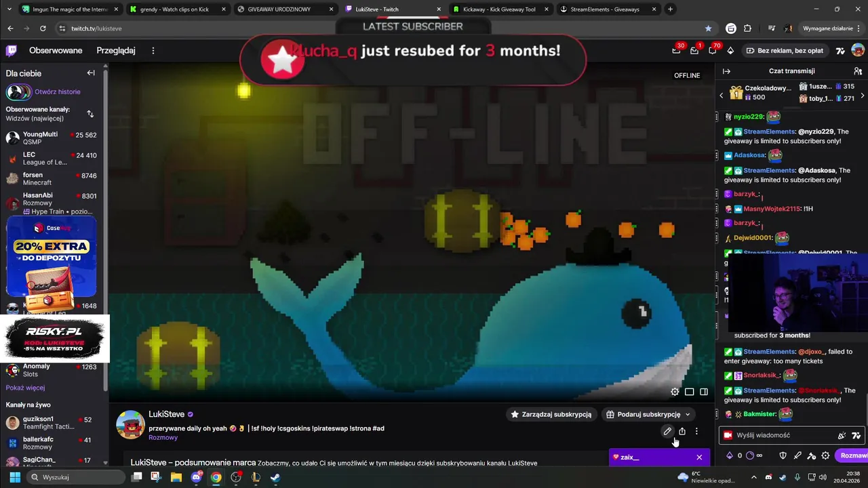Open Windows Start menu

14,477
